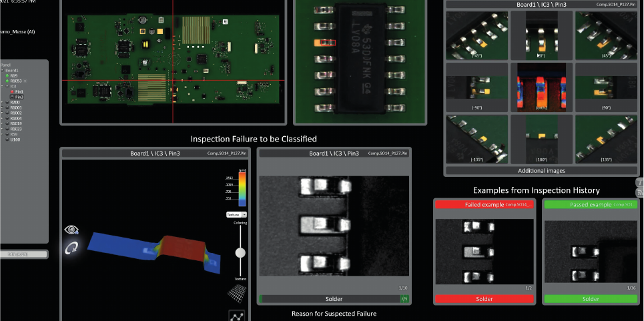Click the small icon beside R1053

(25, 81)
